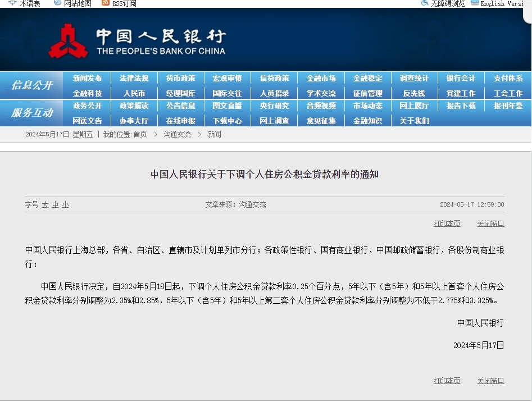532x402 pixels.
Task: Open the 调查统计 menu item
Action: coord(414,78)
